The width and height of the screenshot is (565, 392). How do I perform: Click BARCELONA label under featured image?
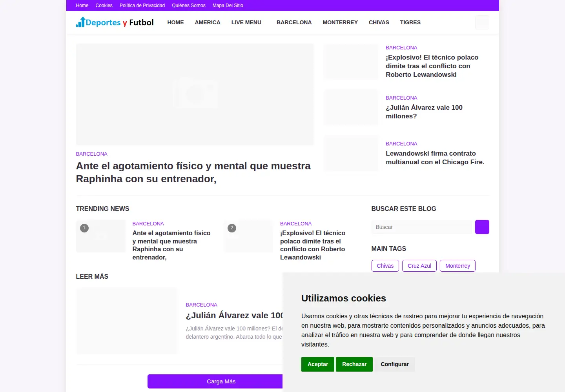coord(91,154)
